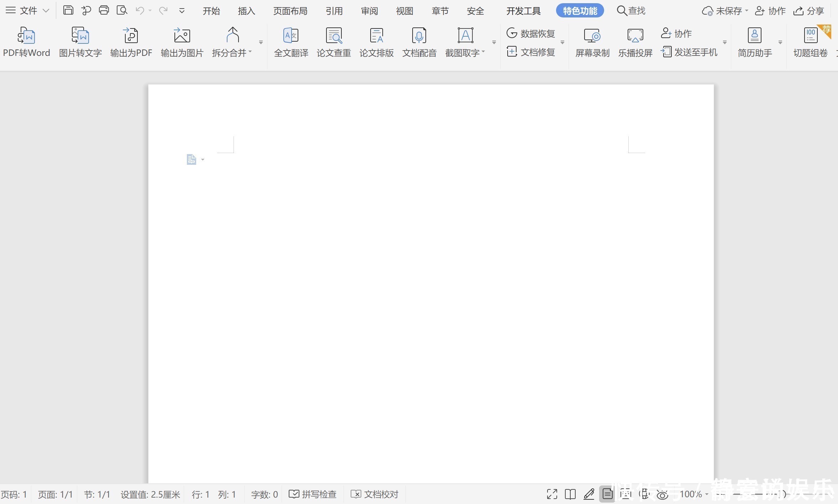Click the 查找 search button
Screen dimensions: 838x504
(631, 11)
